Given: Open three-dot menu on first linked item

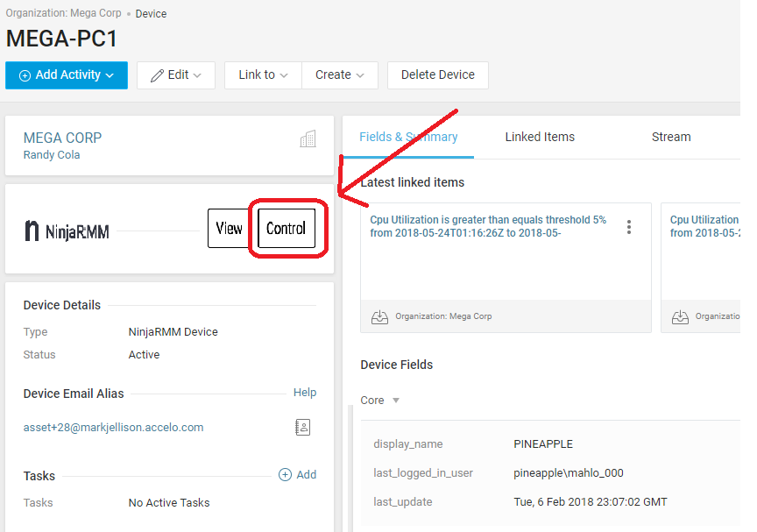Looking at the screenshot, I should pyautogui.click(x=629, y=227).
